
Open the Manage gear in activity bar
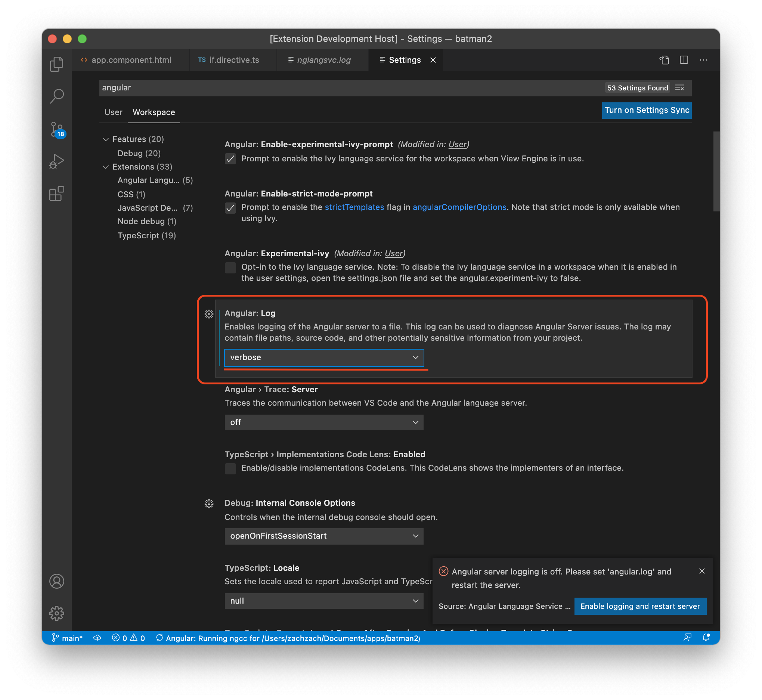(x=57, y=613)
